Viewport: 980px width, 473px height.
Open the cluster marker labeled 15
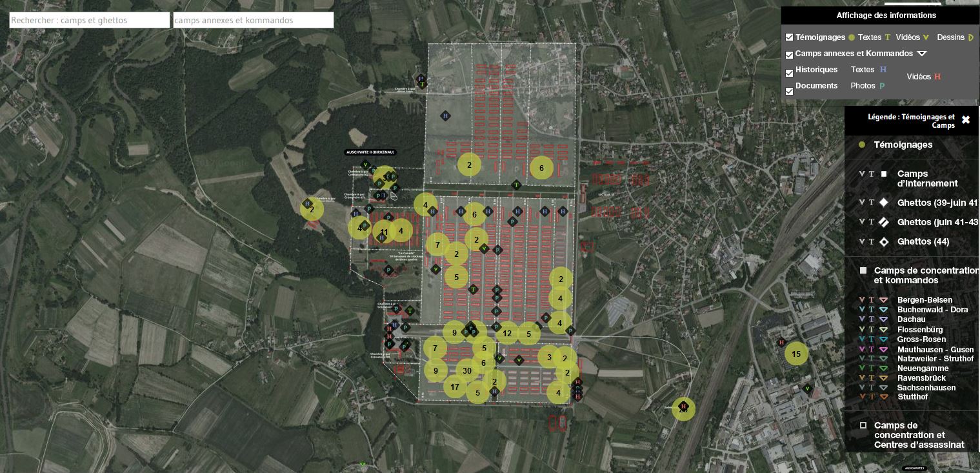click(796, 354)
